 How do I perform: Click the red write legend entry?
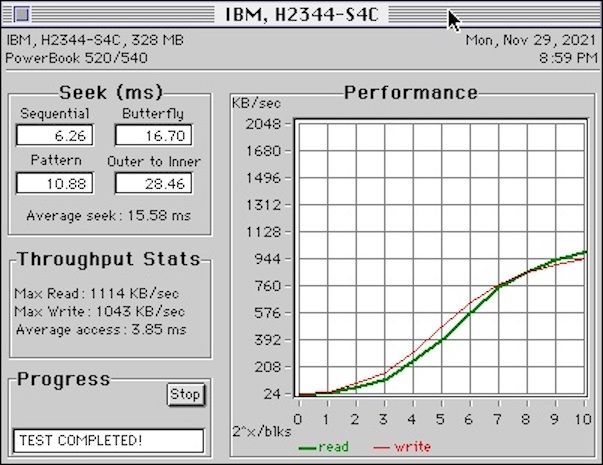(402, 447)
